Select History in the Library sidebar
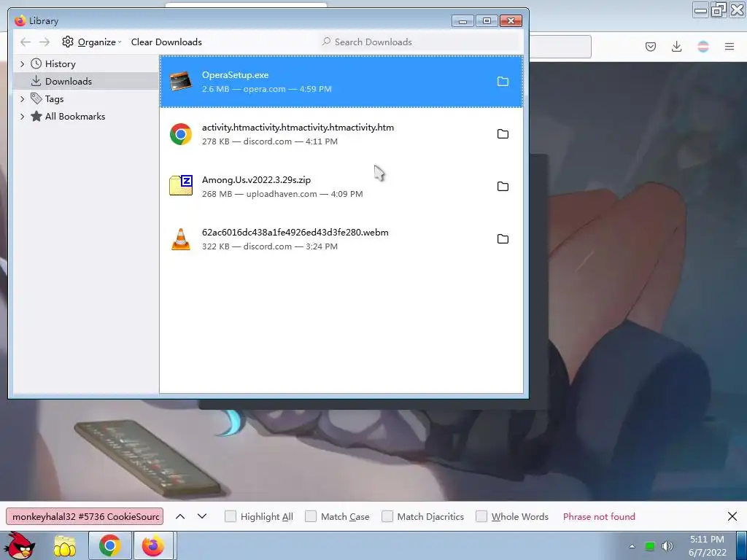Image resolution: width=747 pixels, height=560 pixels. 60,64
